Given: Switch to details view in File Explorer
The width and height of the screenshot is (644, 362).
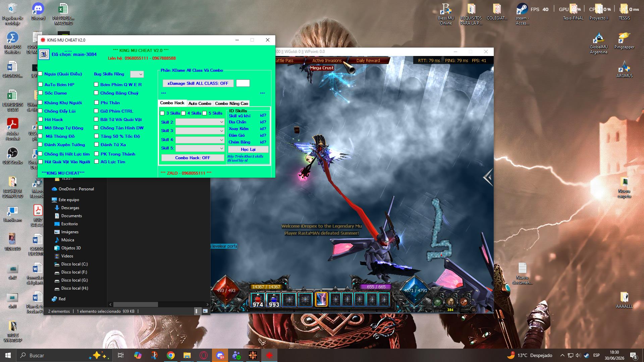Looking at the screenshot, I should click(197, 311).
